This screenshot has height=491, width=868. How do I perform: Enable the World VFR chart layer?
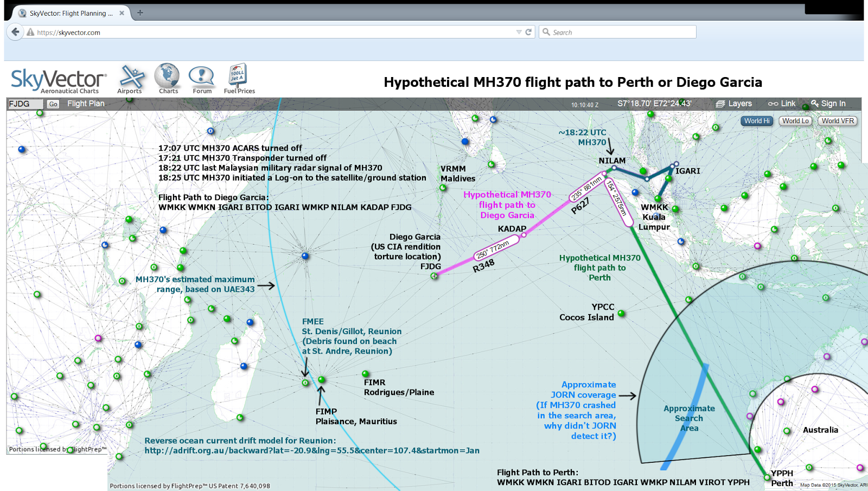pyautogui.click(x=837, y=121)
